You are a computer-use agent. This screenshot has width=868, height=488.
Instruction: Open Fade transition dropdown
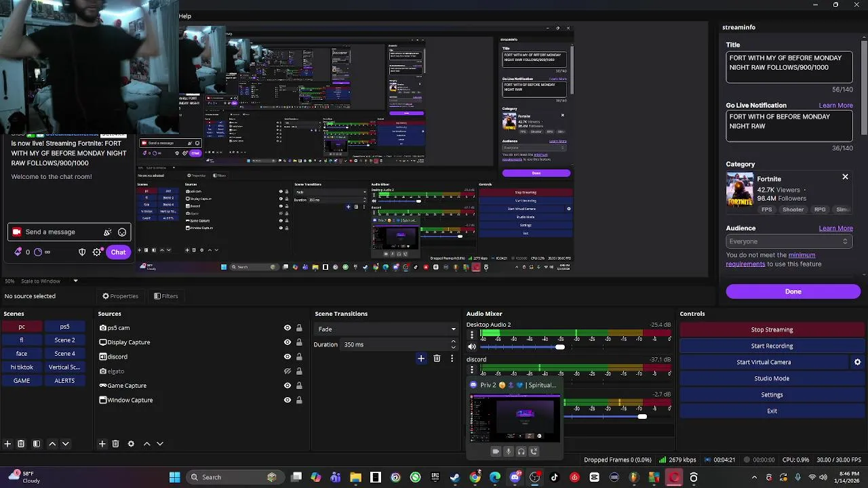pos(387,329)
